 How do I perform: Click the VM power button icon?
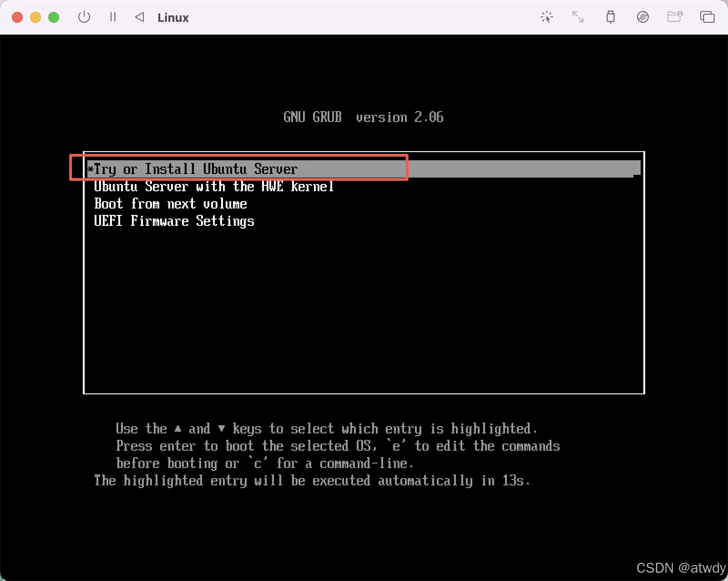tap(84, 17)
